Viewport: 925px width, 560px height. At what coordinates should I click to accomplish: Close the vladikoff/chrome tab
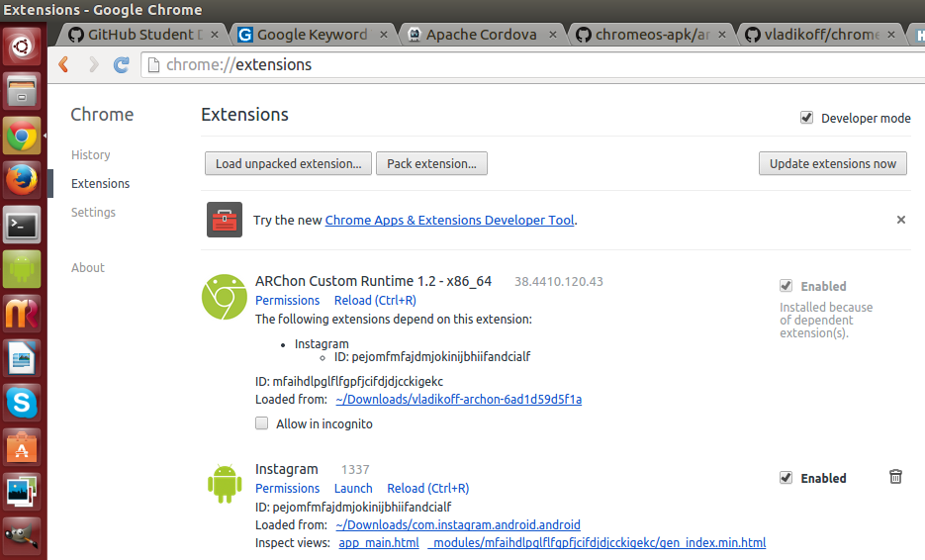(x=891, y=35)
